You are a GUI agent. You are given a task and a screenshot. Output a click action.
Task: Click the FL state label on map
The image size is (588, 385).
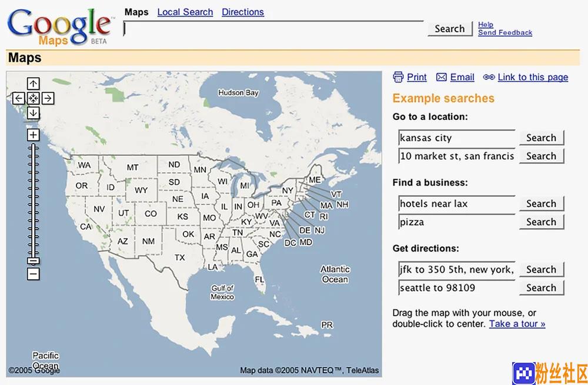pos(259,280)
